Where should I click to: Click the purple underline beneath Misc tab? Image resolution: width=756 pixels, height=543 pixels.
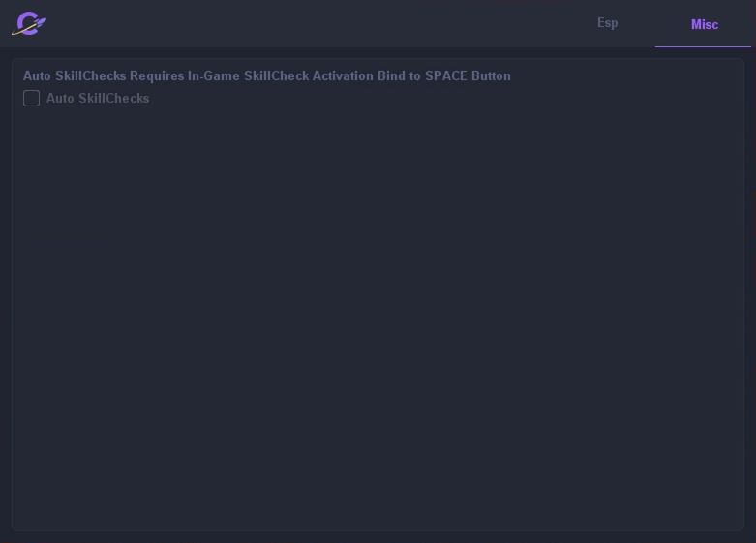(703, 46)
